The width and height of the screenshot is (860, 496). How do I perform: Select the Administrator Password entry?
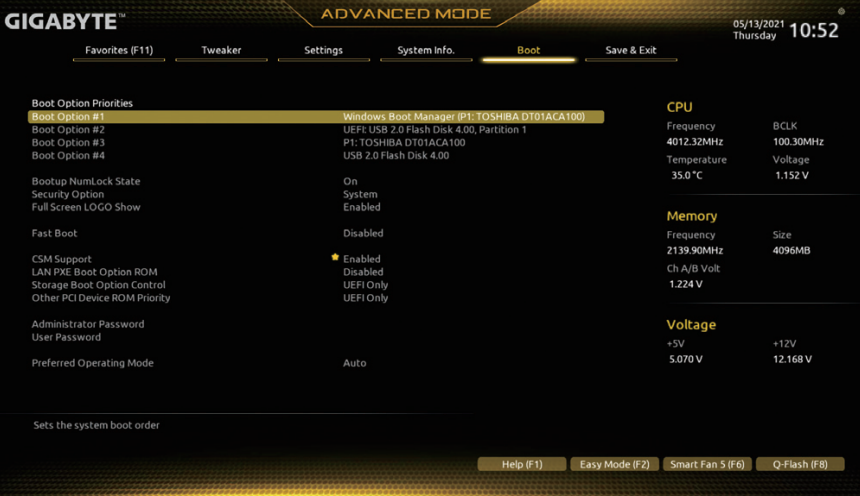click(88, 324)
